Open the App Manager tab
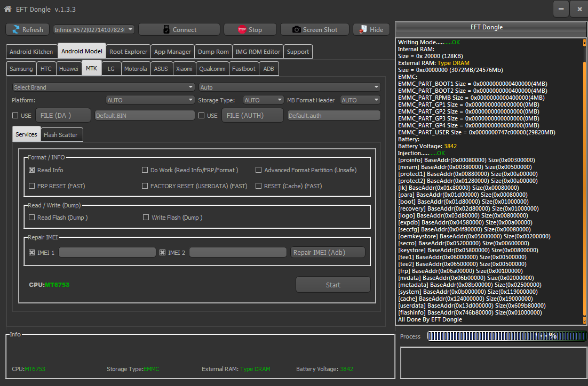The height and width of the screenshot is (386, 588). 172,52
